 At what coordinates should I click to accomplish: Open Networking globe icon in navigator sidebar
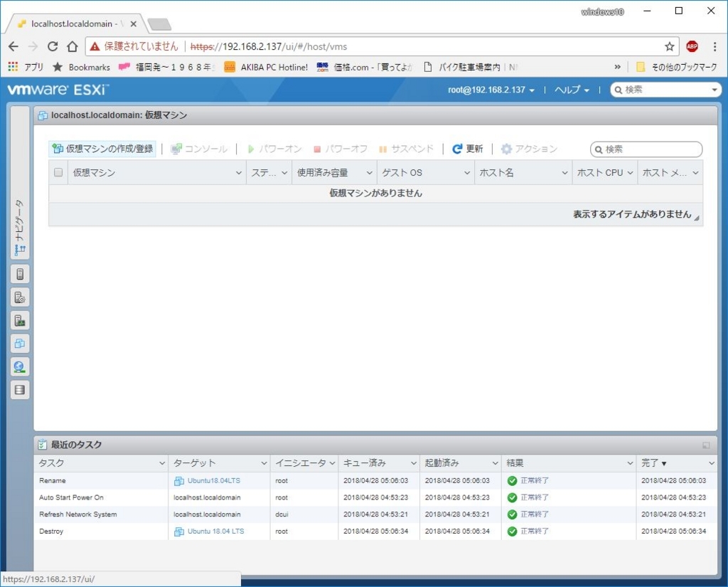20,367
